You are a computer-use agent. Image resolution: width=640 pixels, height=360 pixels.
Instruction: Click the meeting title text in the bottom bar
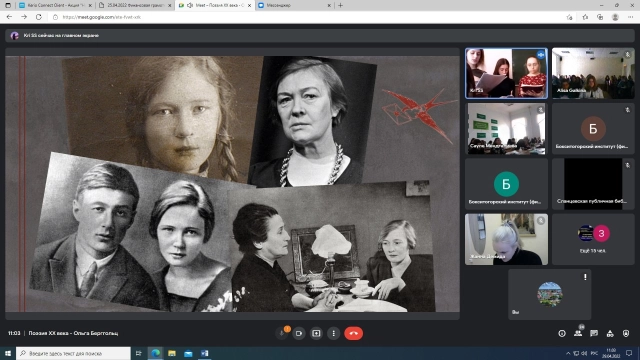pos(73,333)
